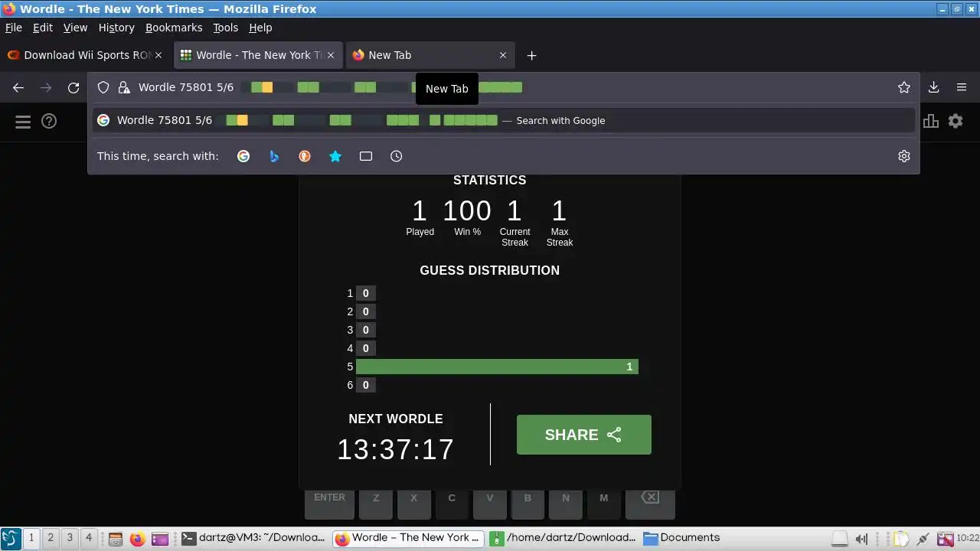Close the Wordle tab
This screenshot has width=980, height=551.
(331, 55)
